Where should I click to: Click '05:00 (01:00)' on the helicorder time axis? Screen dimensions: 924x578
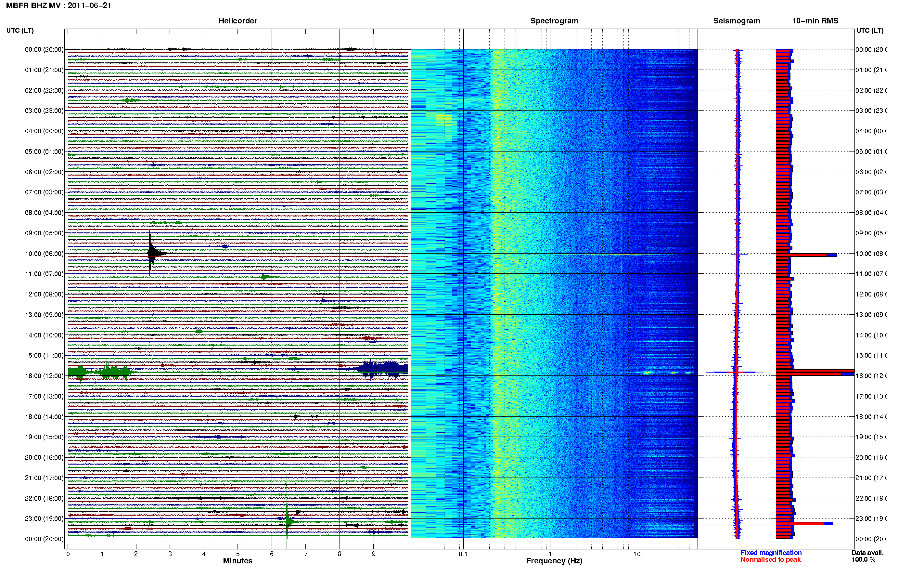point(44,151)
